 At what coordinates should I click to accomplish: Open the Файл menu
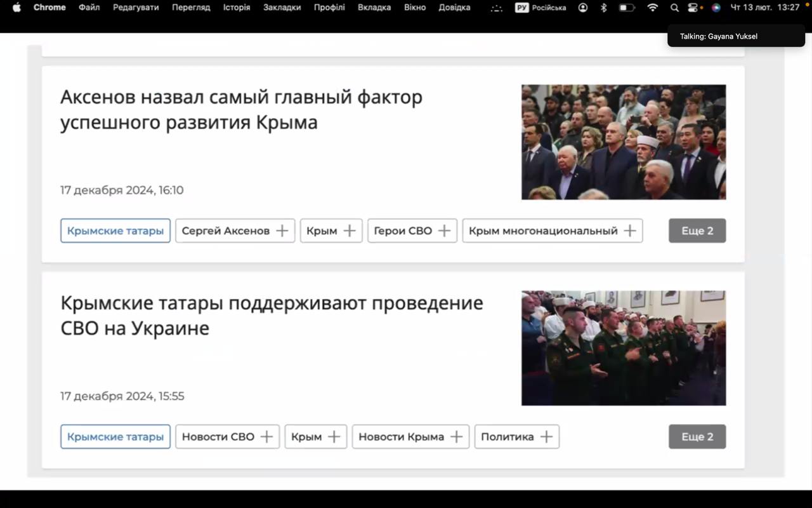pos(89,8)
